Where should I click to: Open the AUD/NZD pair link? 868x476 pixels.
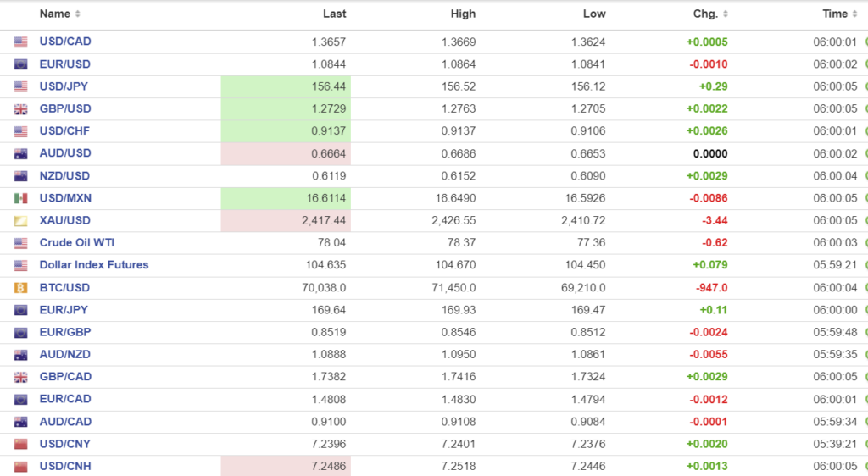(65, 354)
